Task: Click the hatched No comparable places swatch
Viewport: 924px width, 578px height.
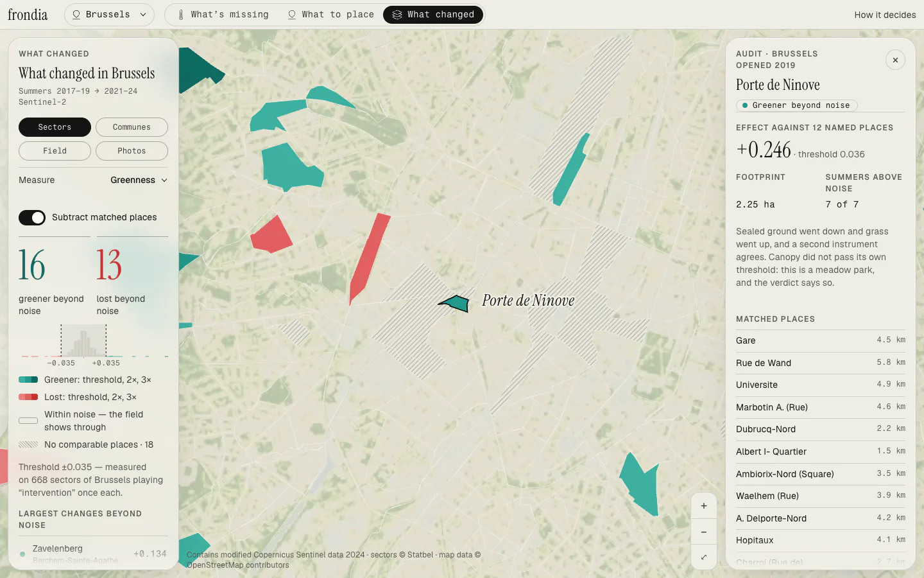Action: [x=28, y=445]
